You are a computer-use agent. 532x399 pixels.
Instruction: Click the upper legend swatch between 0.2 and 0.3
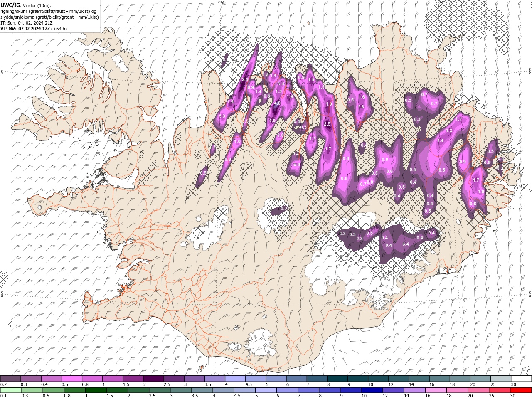click(x=11, y=379)
